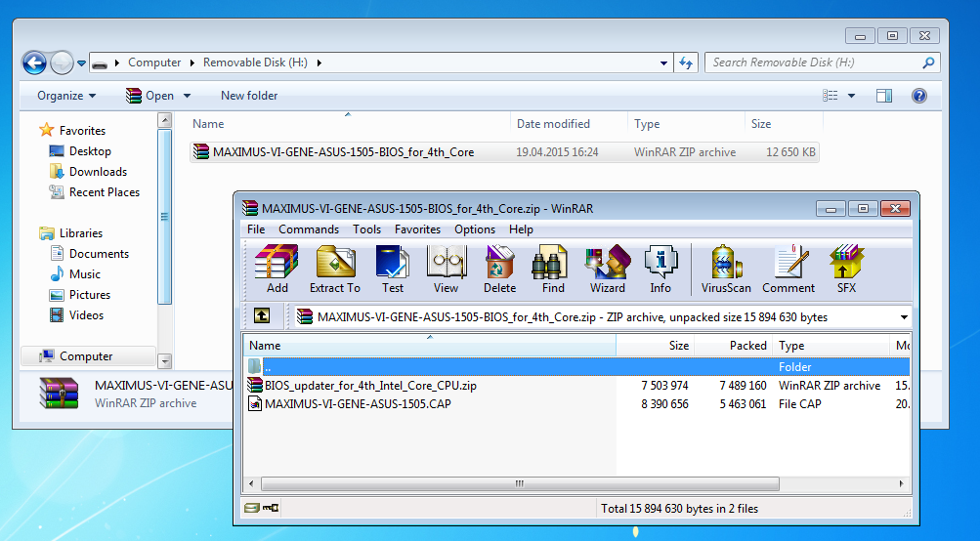Screen dimensions: 980x541
Task: Add an archive Comment
Action: (x=788, y=269)
